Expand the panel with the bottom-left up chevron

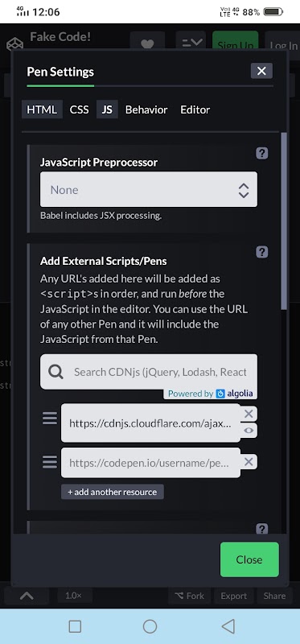pyautogui.click(x=27, y=596)
